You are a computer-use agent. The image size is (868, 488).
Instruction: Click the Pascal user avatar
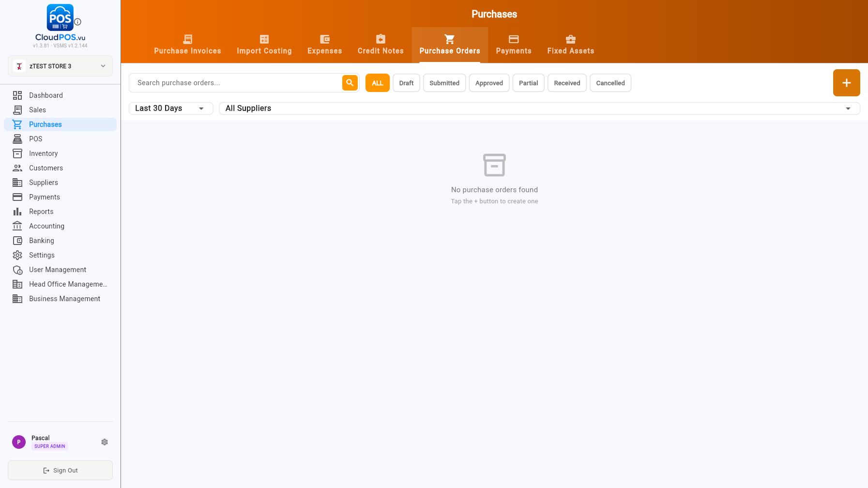[19, 442]
